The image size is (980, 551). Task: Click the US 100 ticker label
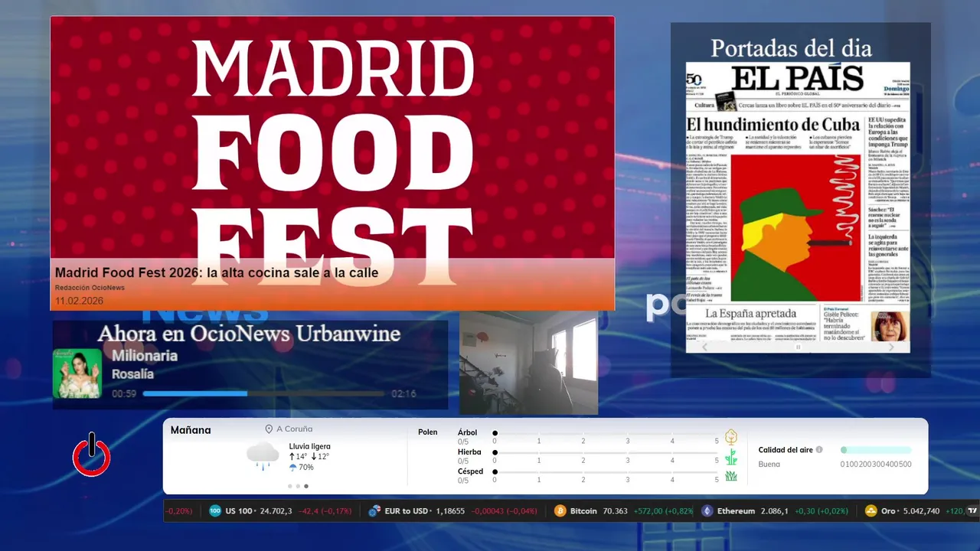[x=239, y=510]
